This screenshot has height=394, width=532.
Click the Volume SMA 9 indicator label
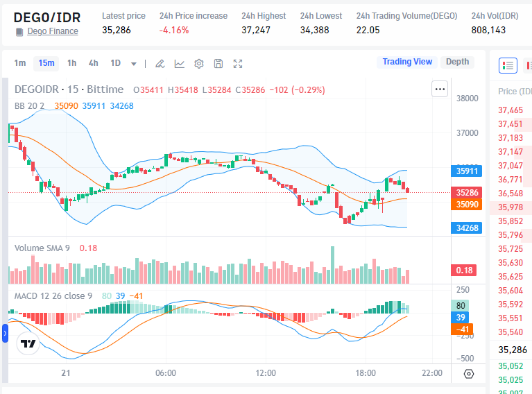[42, 248]
